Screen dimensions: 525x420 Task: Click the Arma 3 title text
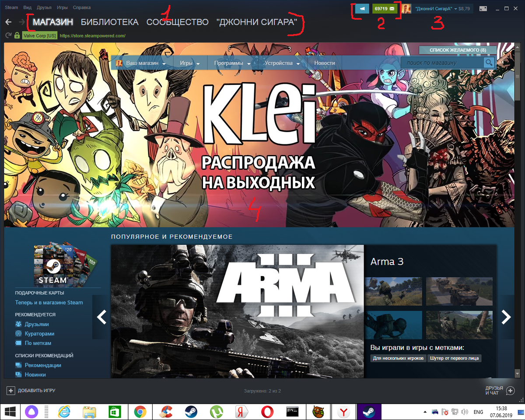click(x=387, y=262)
